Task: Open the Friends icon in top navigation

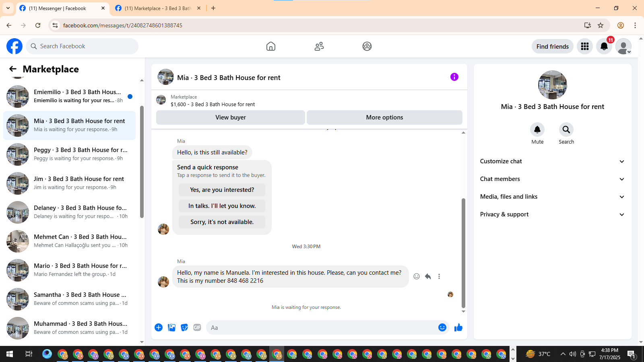Action: [319, 46]
